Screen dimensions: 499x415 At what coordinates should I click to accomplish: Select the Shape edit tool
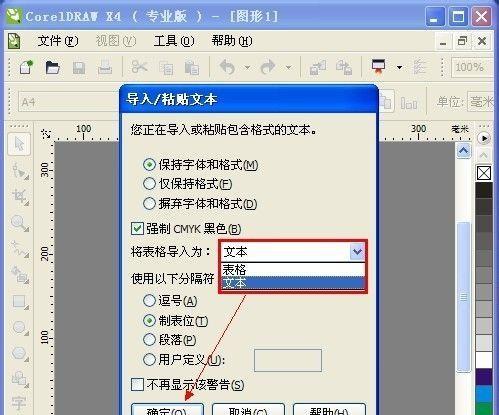(20, 171)
